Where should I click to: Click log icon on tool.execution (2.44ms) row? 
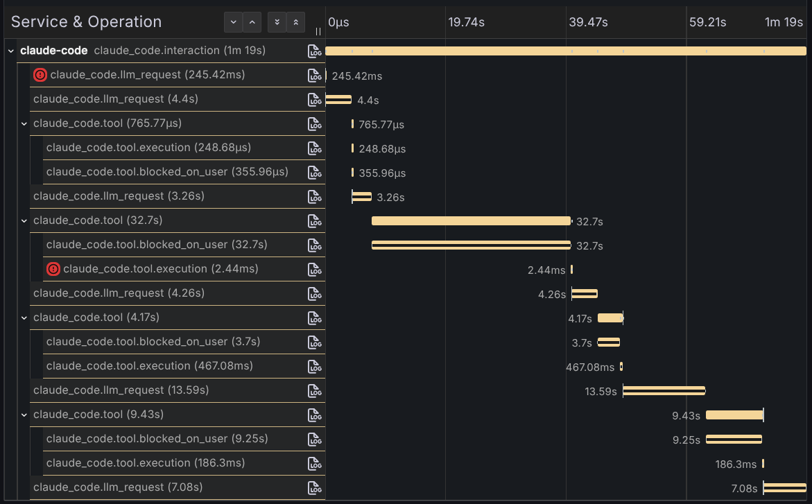[x=316, y=269]
